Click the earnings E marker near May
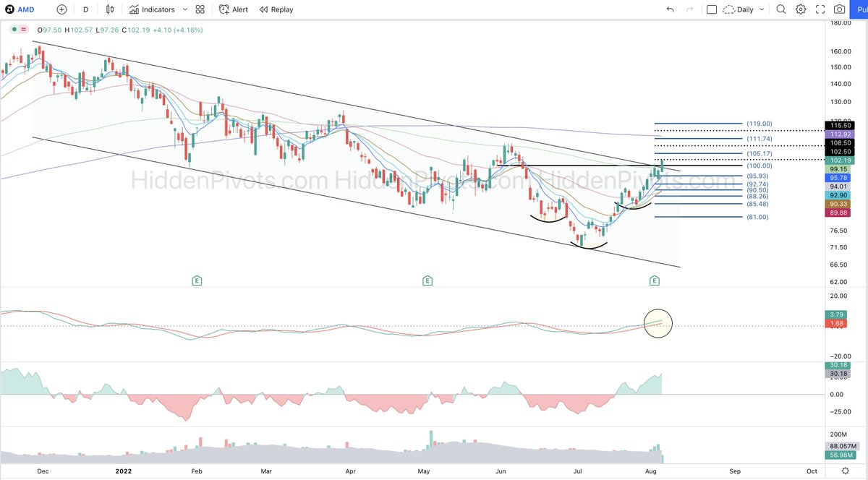This screenshot has height=480, width=868. click(427, 280)
